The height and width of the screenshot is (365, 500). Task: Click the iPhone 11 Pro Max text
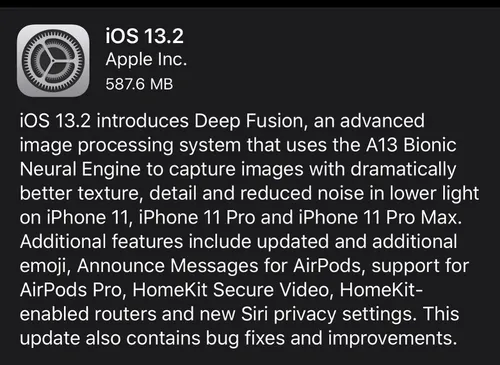point(378,218)
